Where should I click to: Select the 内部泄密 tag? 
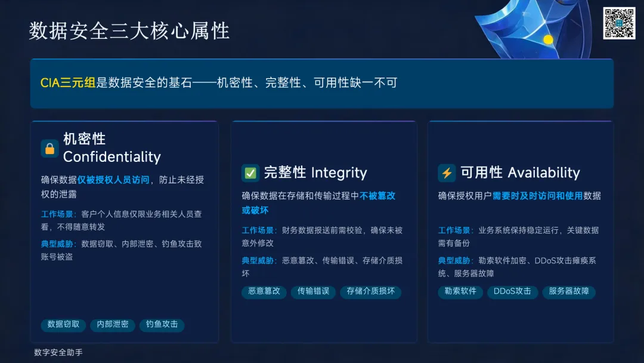(113, 324)
